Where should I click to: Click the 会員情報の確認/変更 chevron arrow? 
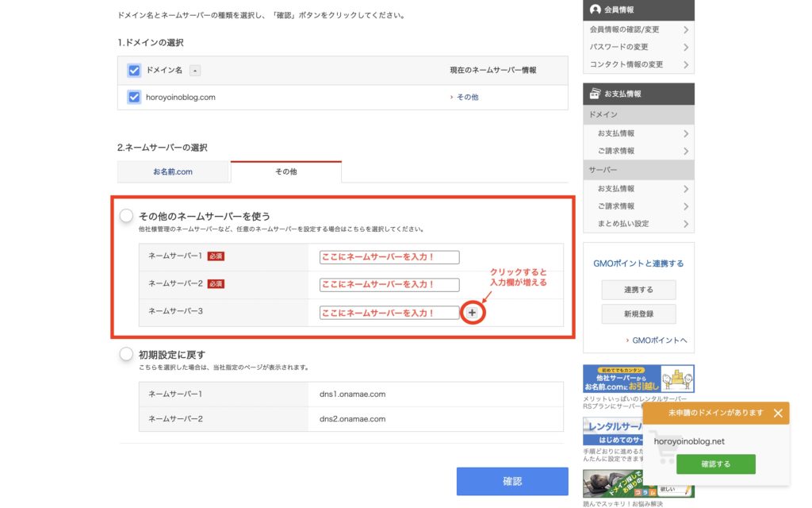[x=686, y=30]
